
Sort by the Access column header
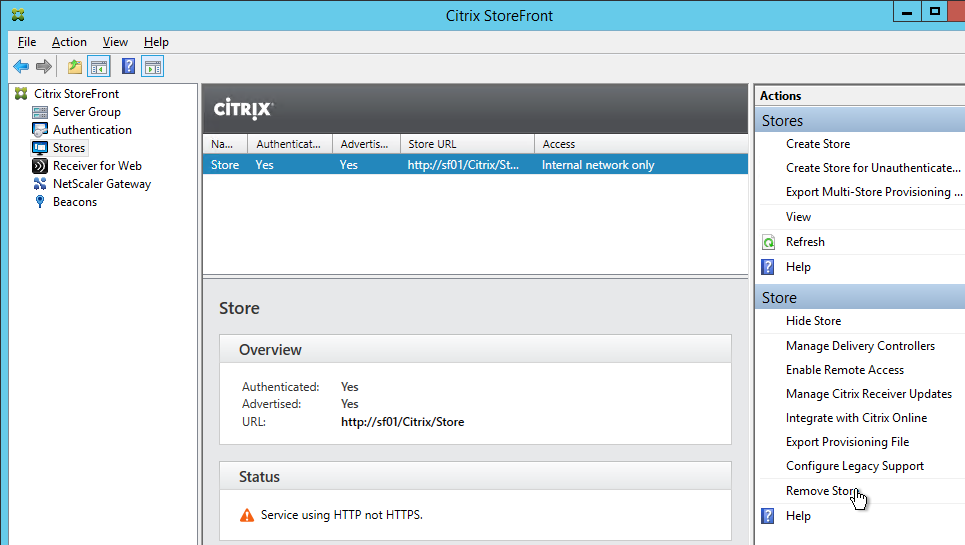click(x=641, y=144)
